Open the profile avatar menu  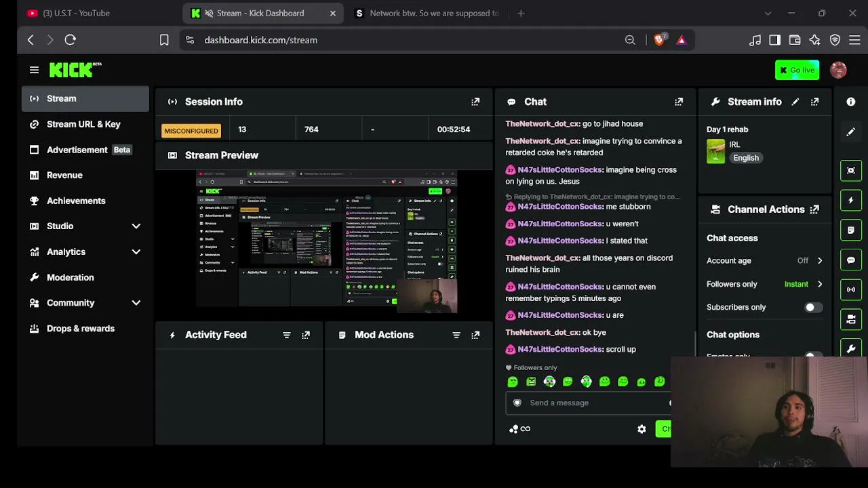838,70
